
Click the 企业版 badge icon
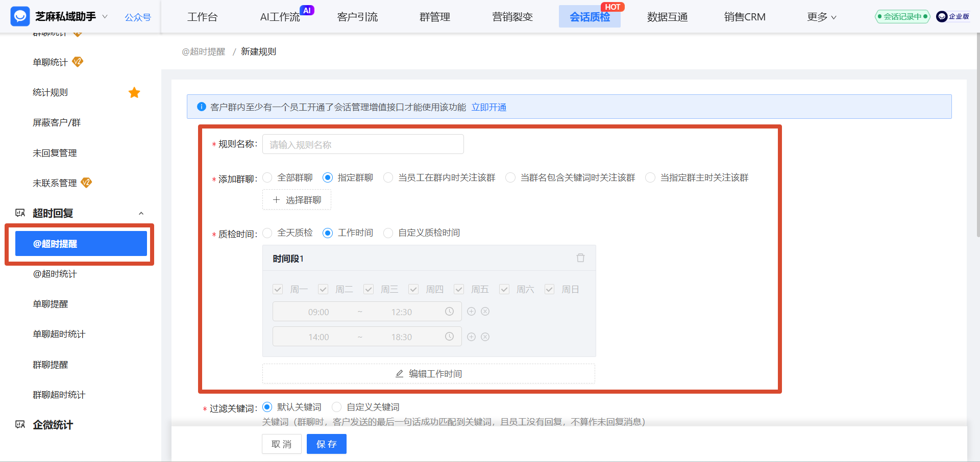pos(952,16)
